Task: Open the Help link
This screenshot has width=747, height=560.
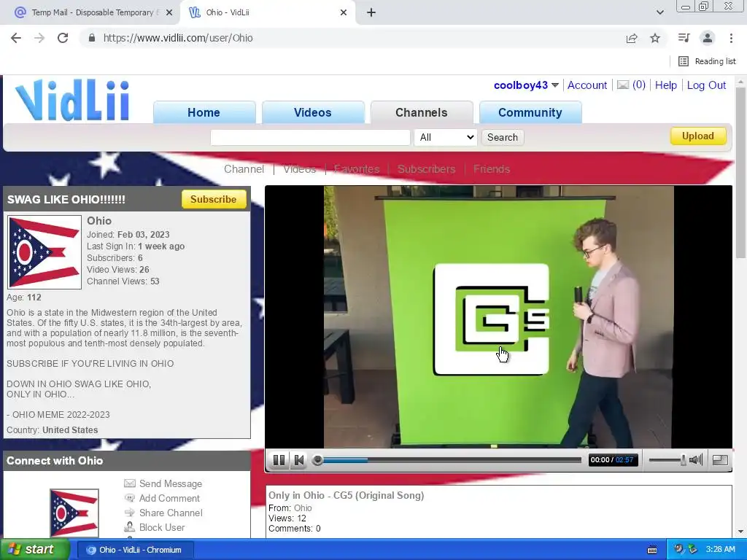Action: pos(665,85)
